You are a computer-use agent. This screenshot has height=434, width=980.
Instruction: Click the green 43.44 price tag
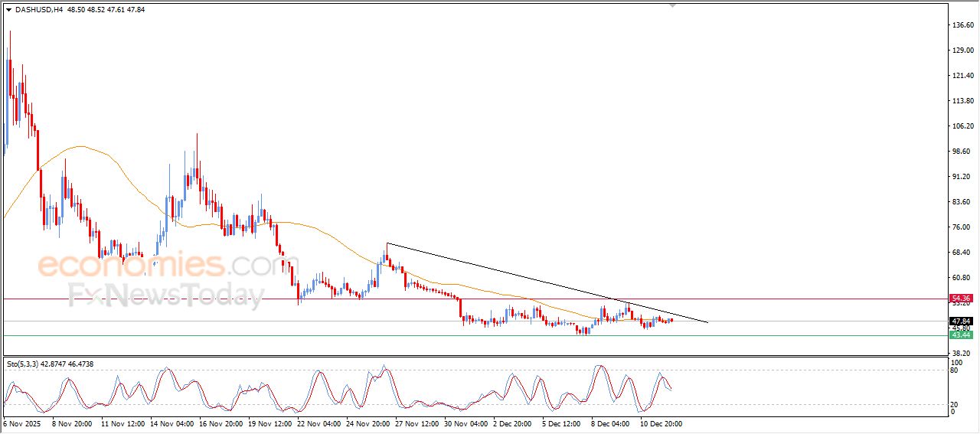click(x=960, y=335)
